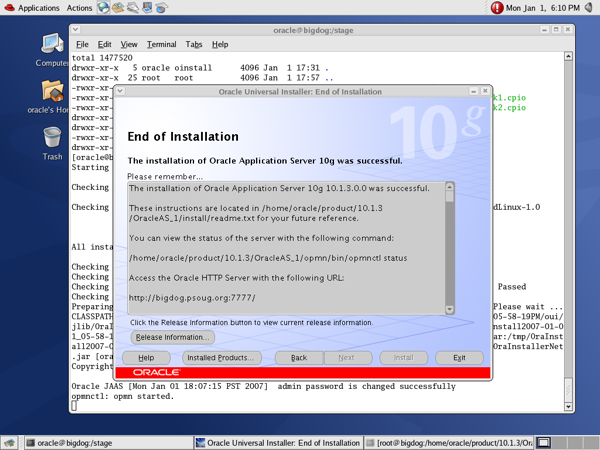Open the terminal window menu dropdown in title bar
The height and width of the screenshot is (450, 600).
pos(75,29)
